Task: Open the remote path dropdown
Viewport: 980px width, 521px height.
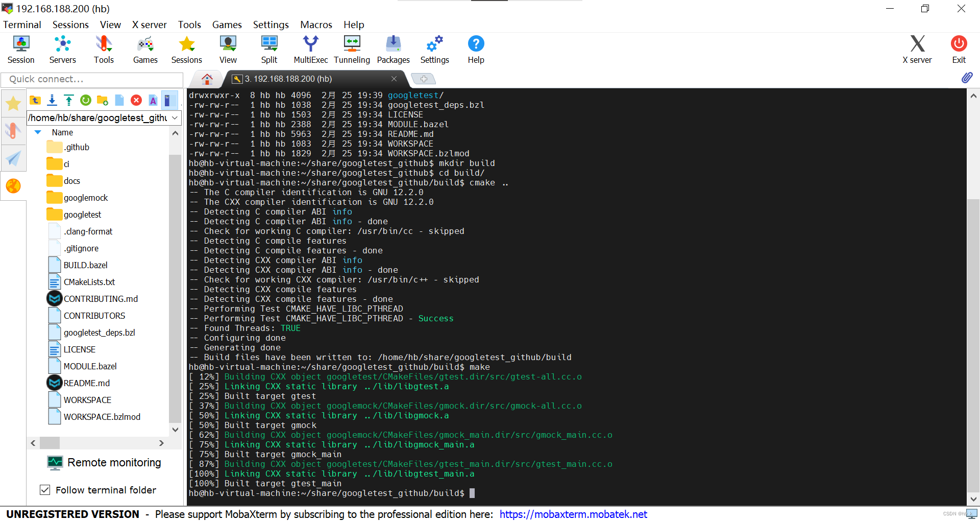Action: [174, 118]
